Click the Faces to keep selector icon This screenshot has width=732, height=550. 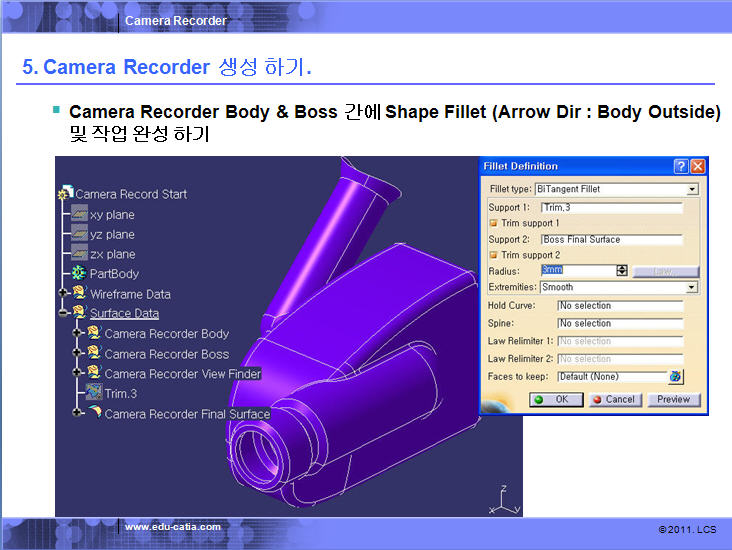pyautogui.click(x=676, y=376)
